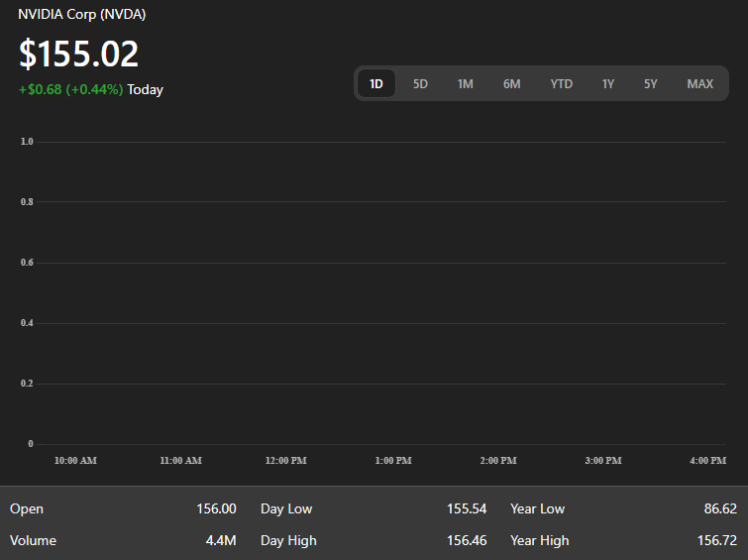
Task: Click the Day Low value 155.54
Action: (467, 508)
